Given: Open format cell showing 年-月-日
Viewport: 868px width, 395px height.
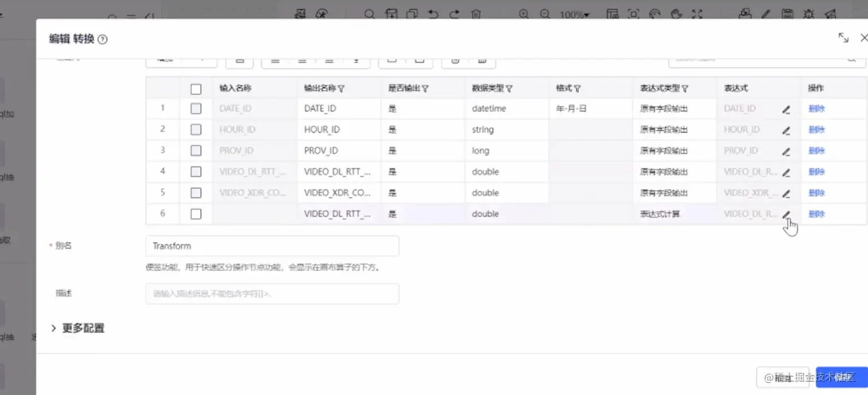Looking at the screenshot, I should [591, 109].
